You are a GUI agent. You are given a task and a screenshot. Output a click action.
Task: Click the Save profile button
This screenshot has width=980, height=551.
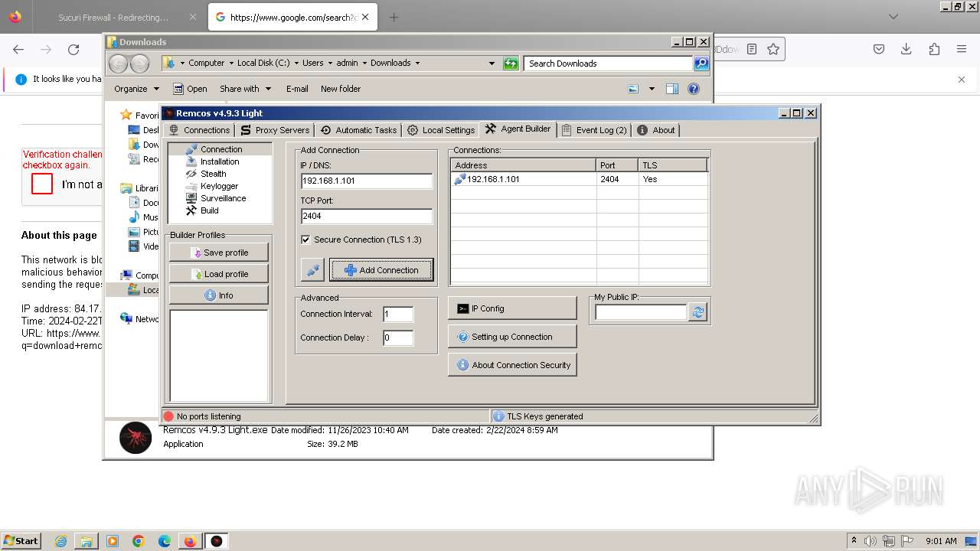[x=219, y=253]
